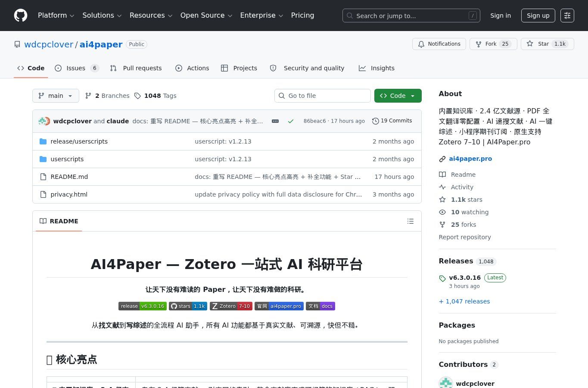Click the GitHub stars 1.1k badge
Screen dimensions: 588x388
[188, 306]
